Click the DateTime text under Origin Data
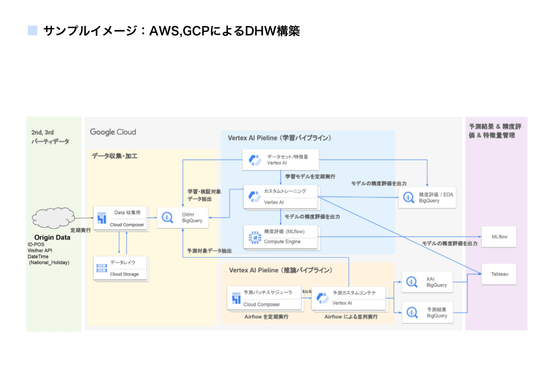Image resolution: width=553 pixels, height=392 pixels. (38, 256)
